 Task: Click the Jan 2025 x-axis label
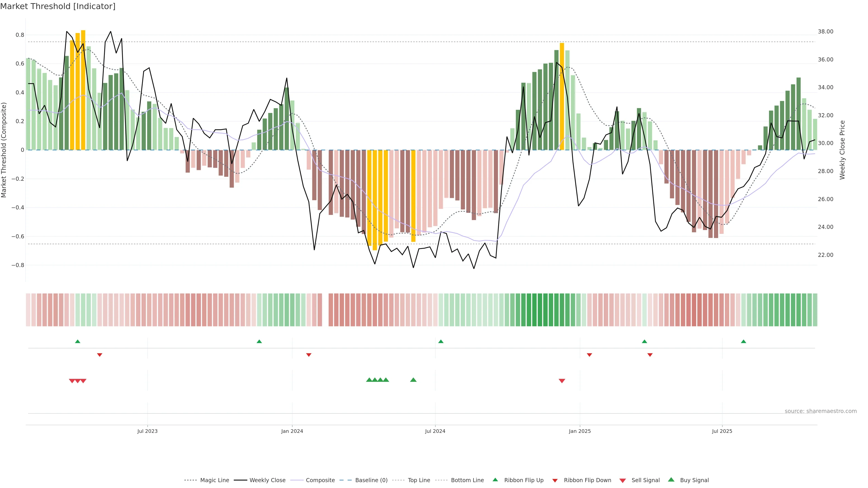(580, 431)
